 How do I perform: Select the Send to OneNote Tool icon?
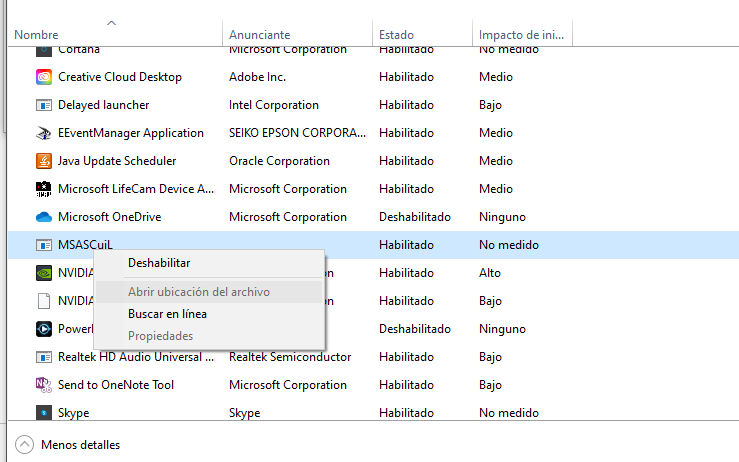[x=43, y=385]
